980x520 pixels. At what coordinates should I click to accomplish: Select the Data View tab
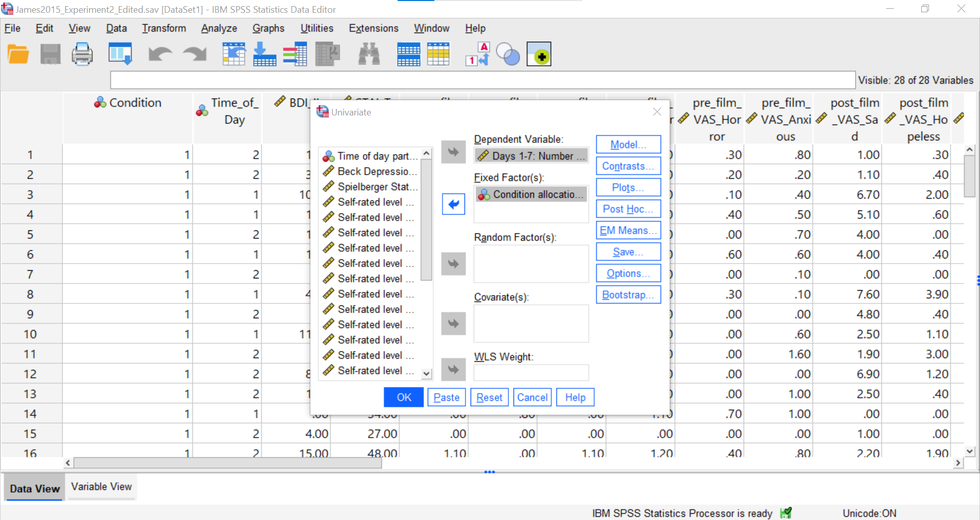point(35,488)
